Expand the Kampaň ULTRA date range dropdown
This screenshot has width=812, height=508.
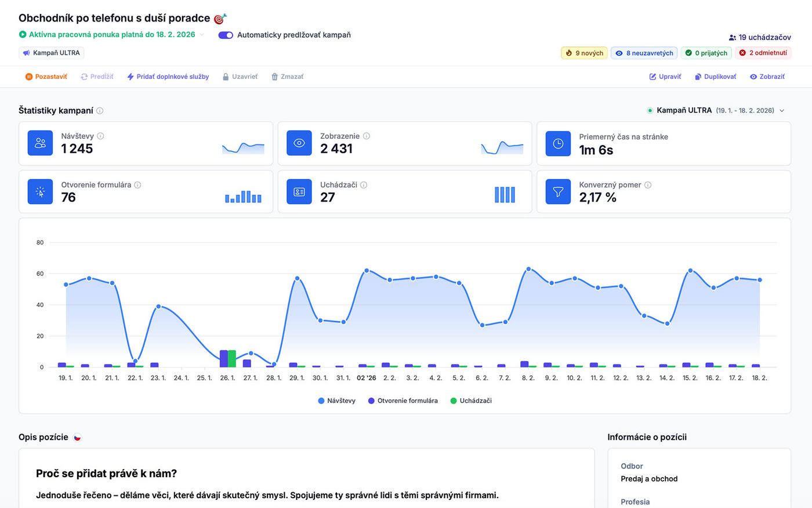click(x=782, y=111)
